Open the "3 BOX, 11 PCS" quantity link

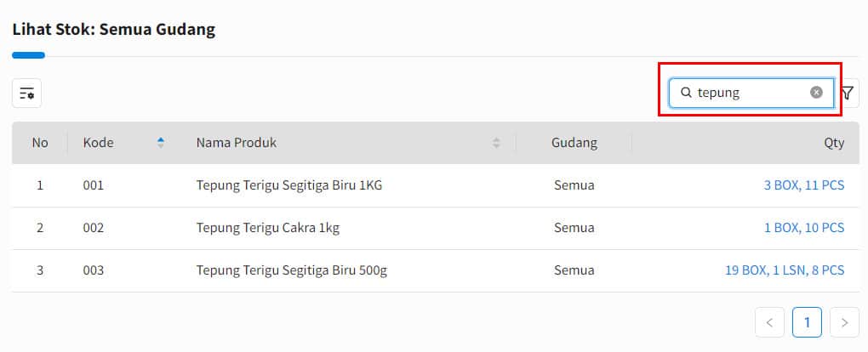804,185
